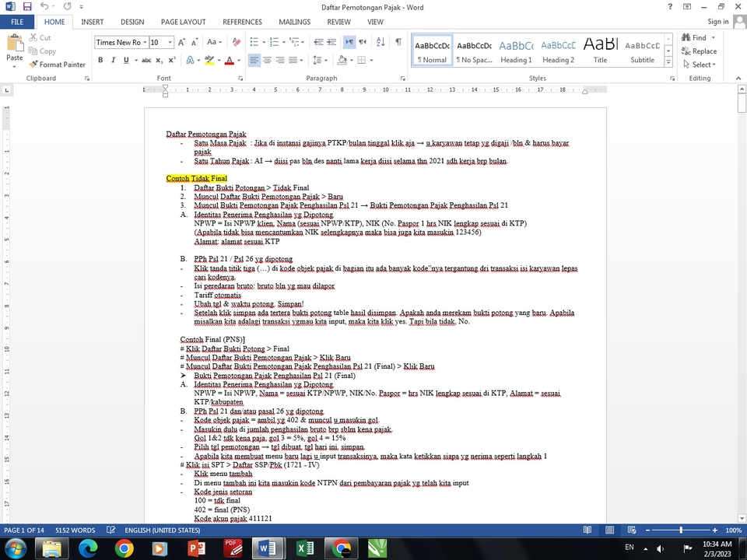Viewport: 747px width, 560px height.
Task: Decrease font size with Shrink Font icon
Action: 195,42
